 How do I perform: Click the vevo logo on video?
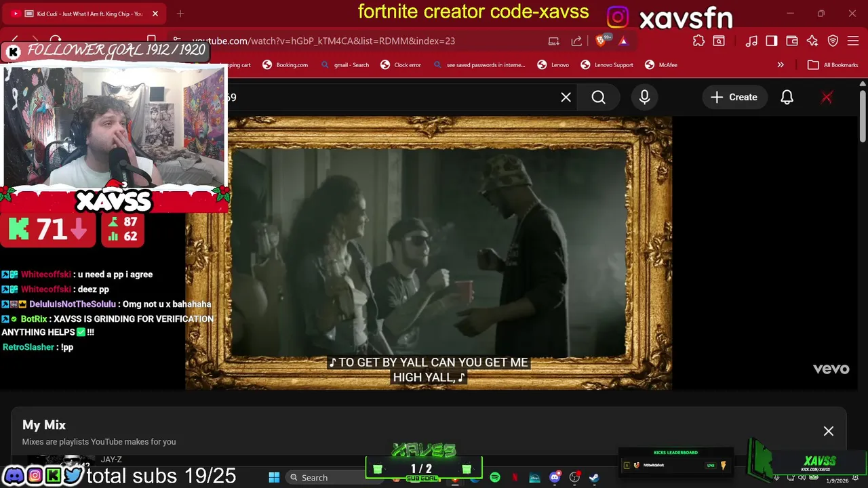tap(831, 369)
